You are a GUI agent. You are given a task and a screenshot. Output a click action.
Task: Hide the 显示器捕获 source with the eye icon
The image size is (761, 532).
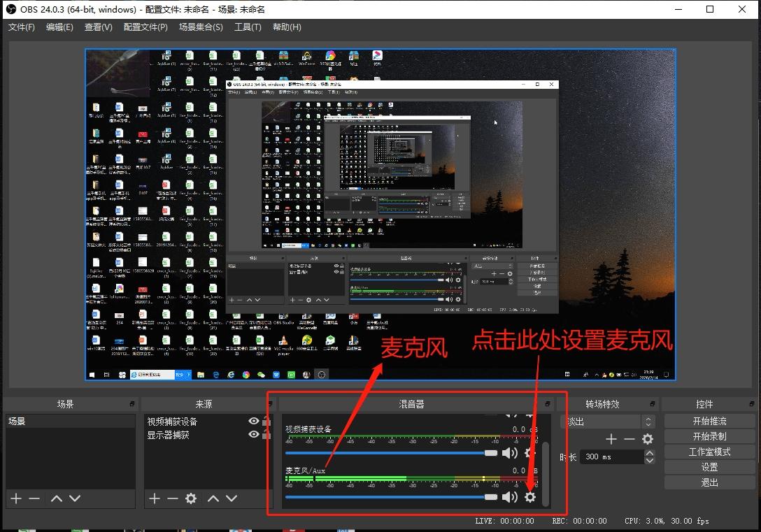pos(253,434)
